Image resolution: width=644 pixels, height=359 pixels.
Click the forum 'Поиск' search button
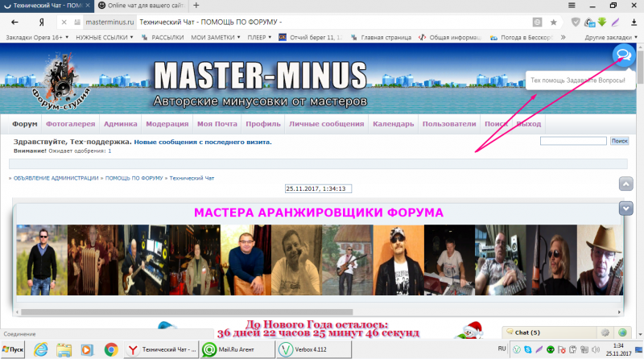[619, 141]
